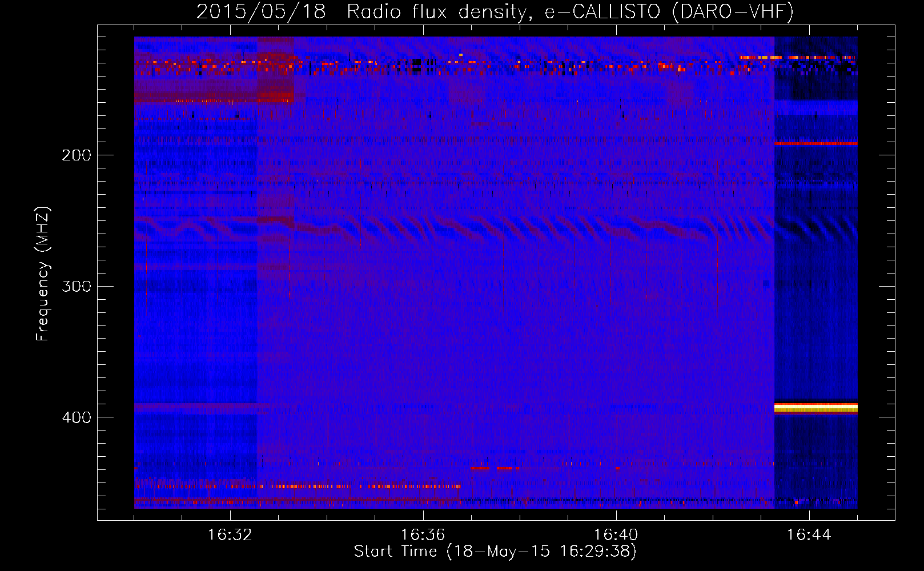Click the bright white-yellow band near 400 MHz

point(815,407)
